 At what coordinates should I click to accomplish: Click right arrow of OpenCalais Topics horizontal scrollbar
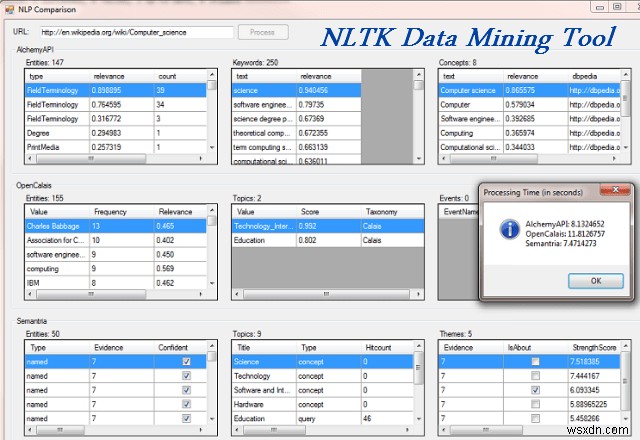pos(418,294)
